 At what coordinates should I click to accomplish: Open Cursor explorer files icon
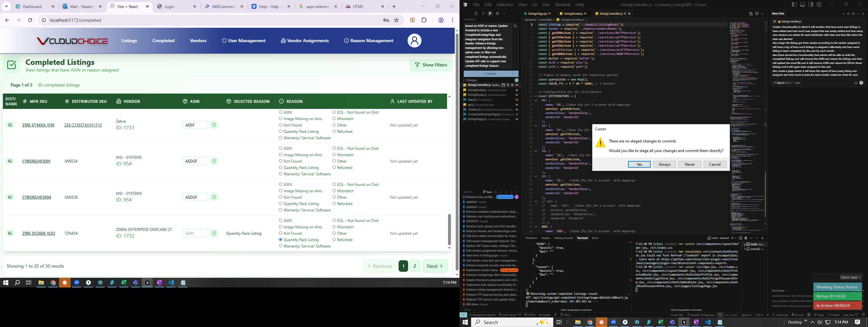coord(476,13)
